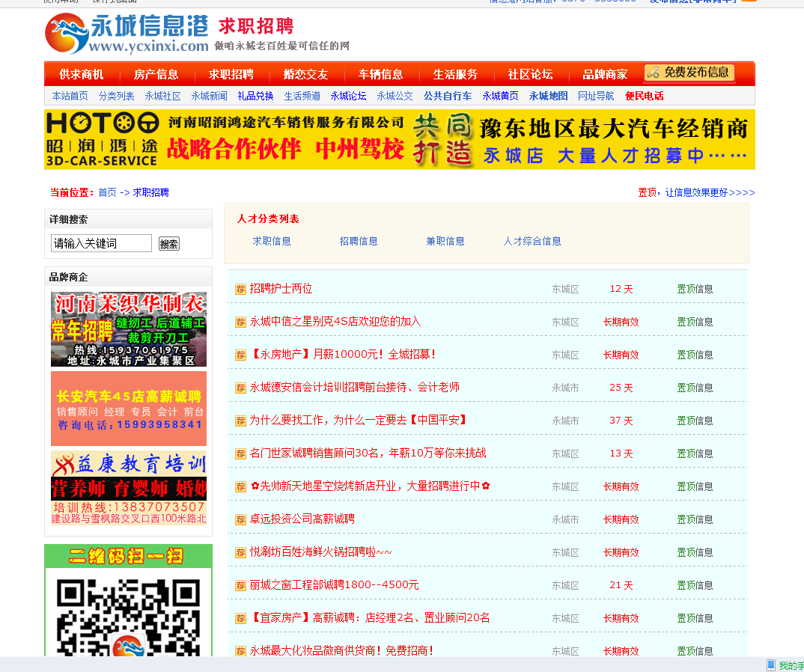Click the 益康教育培训 ad
Screen dimensions: 804x672
(129, 488)
